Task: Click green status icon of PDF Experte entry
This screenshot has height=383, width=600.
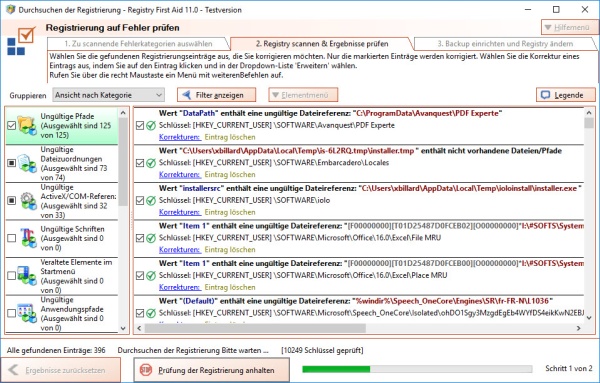Action: 151,125
